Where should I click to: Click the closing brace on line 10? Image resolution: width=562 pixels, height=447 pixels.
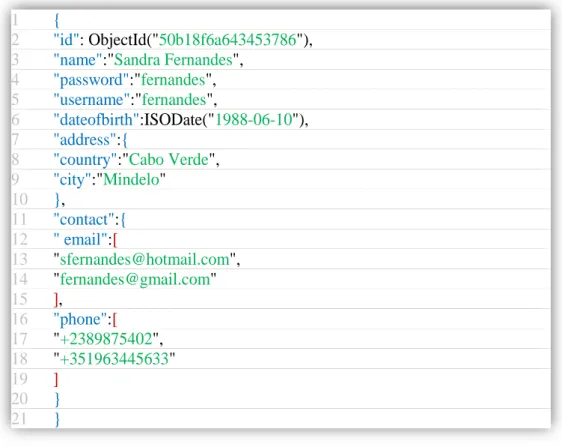[57, 200]
